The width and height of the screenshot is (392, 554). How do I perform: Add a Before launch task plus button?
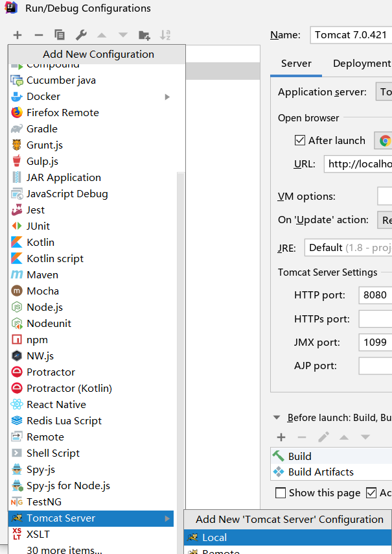point(281,437)
